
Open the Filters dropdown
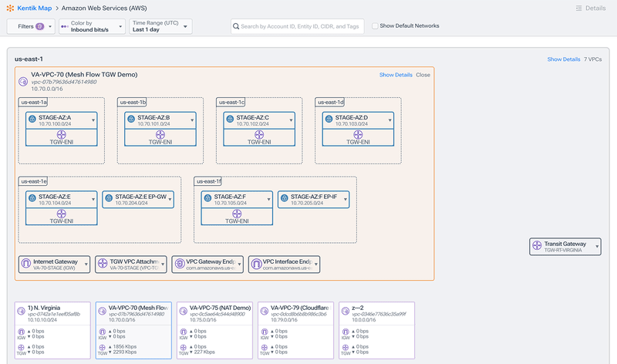click(x=31, y=26)
